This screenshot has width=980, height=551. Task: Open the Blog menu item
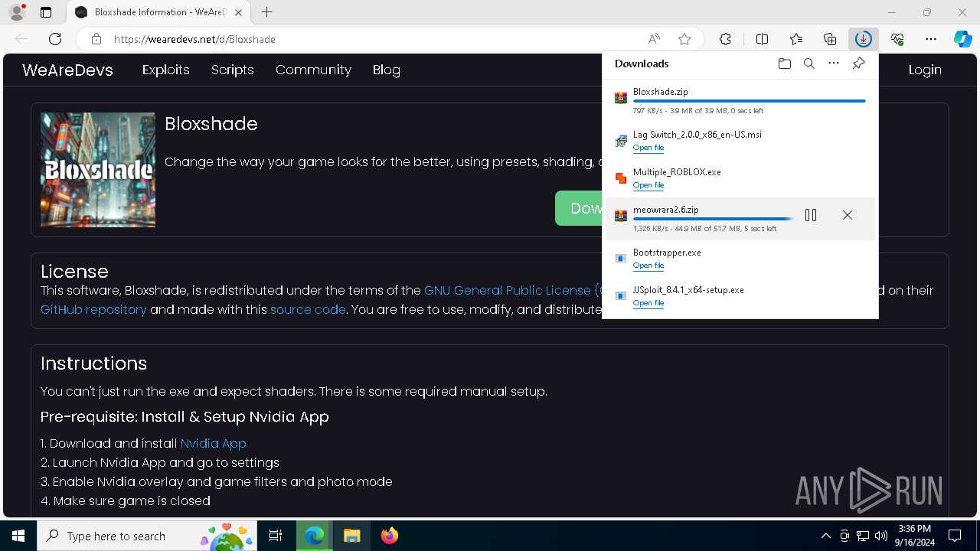pos(387,70)
